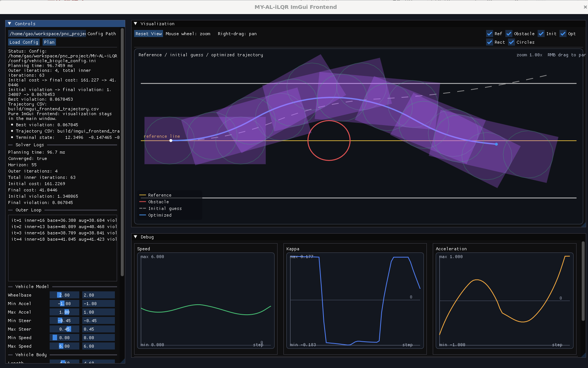
Task: Collapse the Controls panel triangle
Action: coord(9,24)
